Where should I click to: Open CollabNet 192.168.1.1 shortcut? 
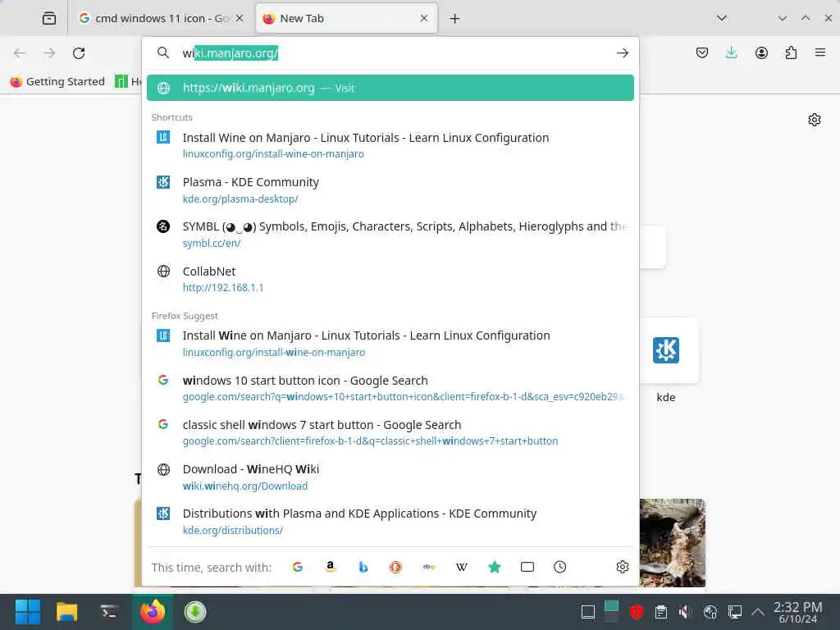390,279
